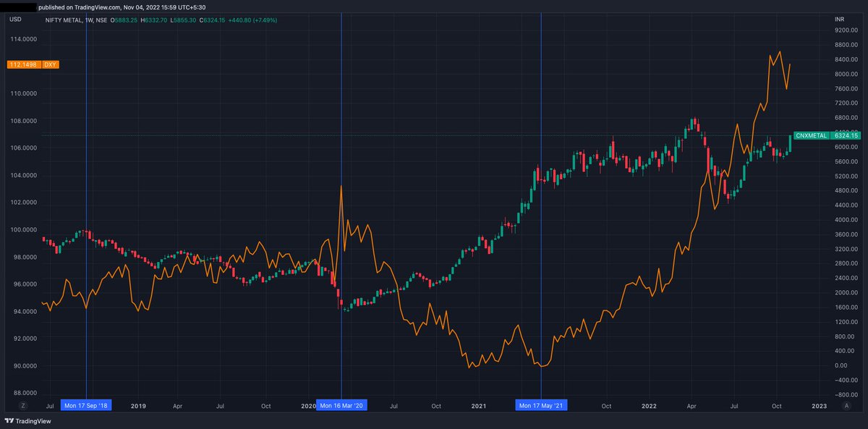
Task: Click the USD currency label in top-left
Action: (14, 20)
